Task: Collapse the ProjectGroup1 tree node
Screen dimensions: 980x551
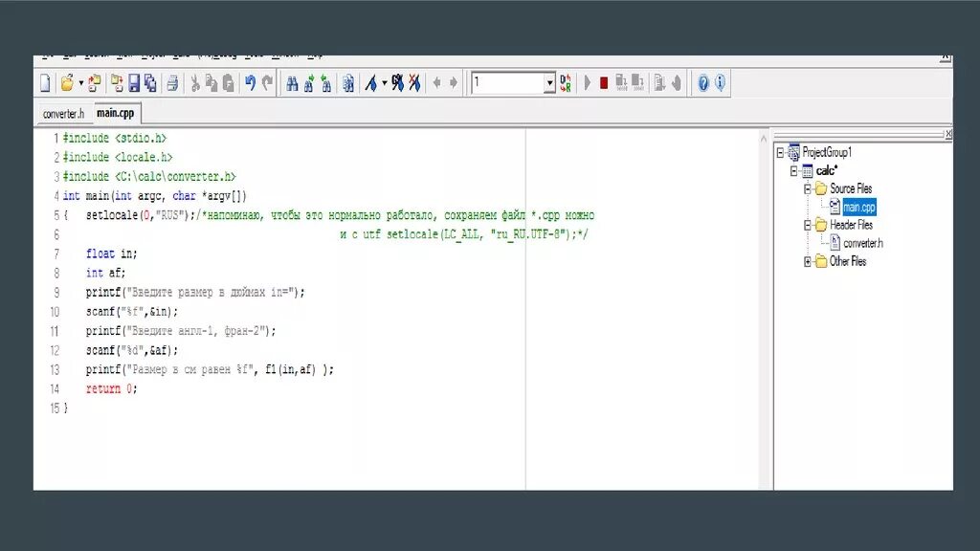Action: point(780,152)
